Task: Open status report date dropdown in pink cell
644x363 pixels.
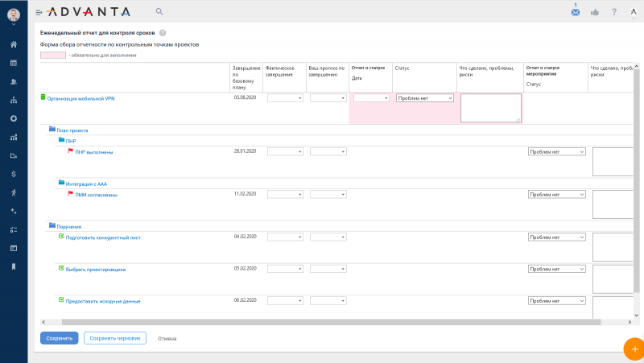Action: click(x=371, y=98)
